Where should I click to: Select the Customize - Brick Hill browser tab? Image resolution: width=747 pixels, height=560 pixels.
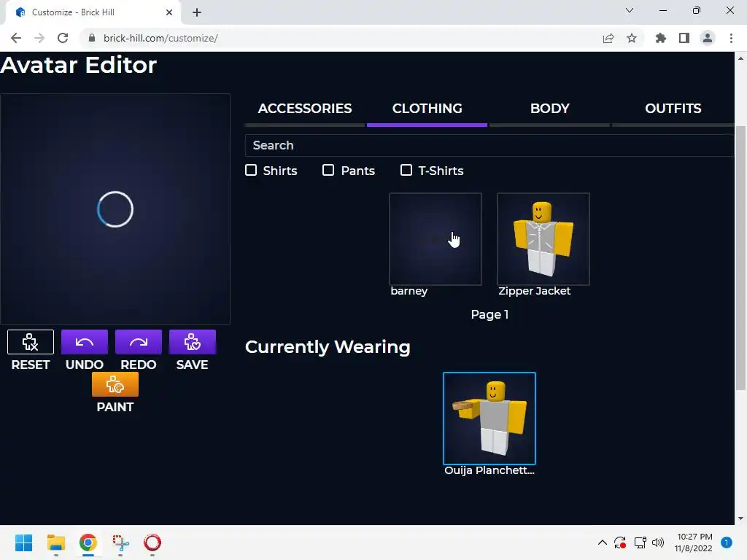93,12
